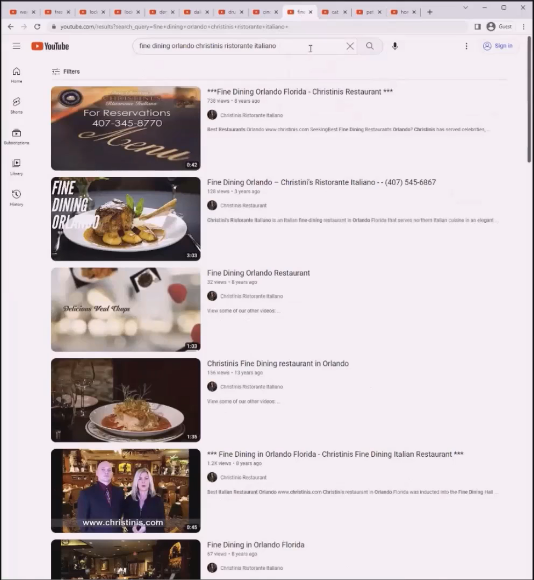Expand the Filters options
The width and height of the screenshot is (534, 580).
(x=66, y=71)
